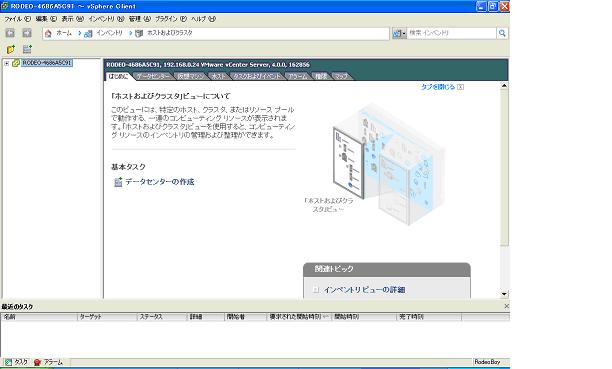Switch to the ホスト tab

218,76
